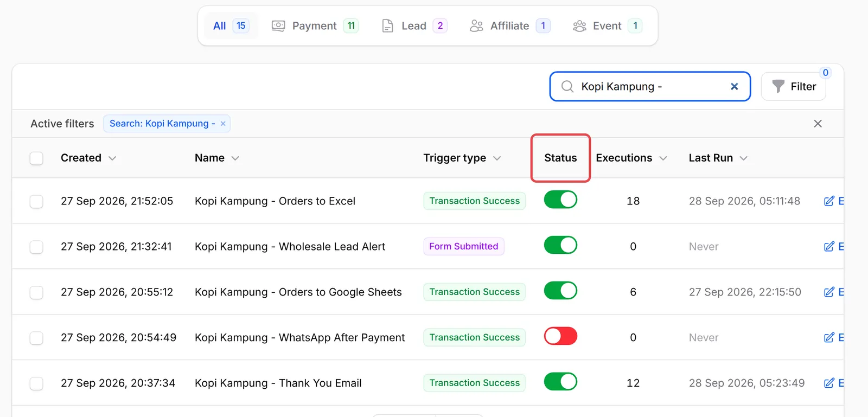Click the 'Kopi Kampung - Thank You Email' name
868x417 pixels.
278,383
